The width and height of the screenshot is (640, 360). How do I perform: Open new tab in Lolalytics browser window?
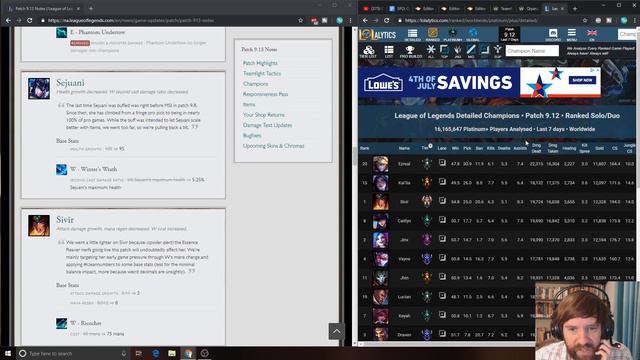pyautogui.click(x=575, y=8)
